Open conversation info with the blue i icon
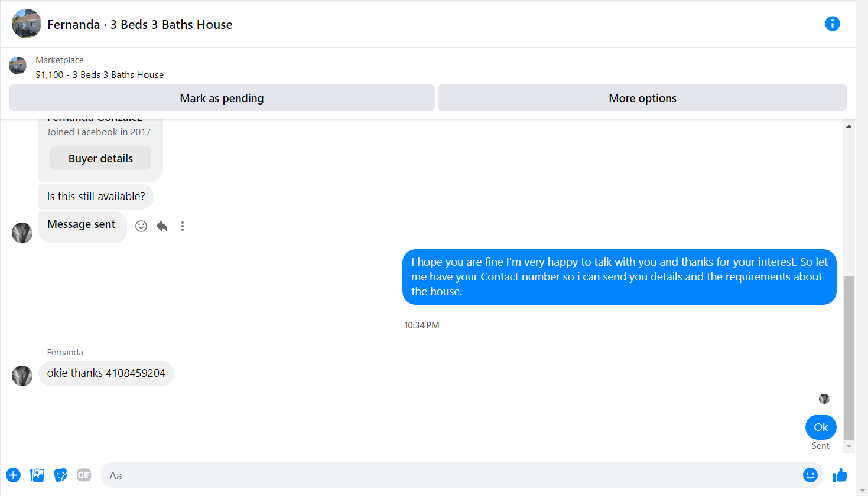Viewport: 868px width, 496px height. click(832, 24)
